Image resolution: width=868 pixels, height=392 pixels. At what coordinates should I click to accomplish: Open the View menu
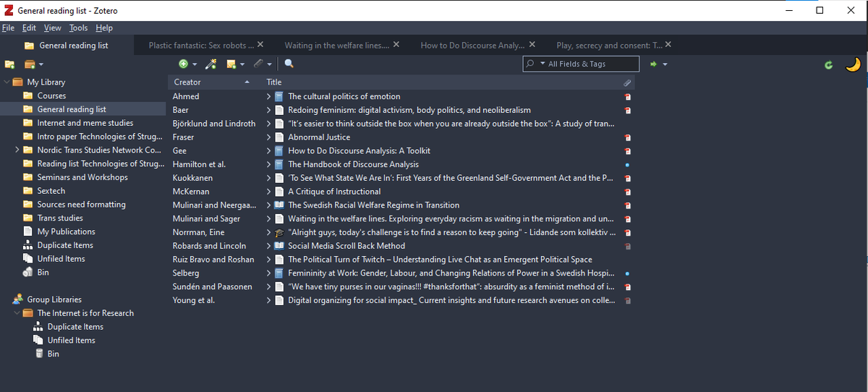(x=53, y=27)
